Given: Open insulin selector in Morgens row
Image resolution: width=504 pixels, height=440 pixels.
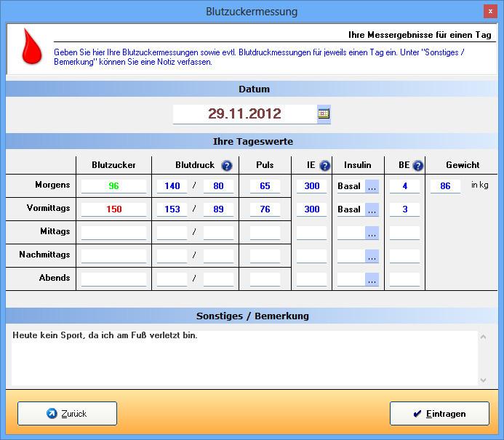Looking at the screenshot, I should [372, 186].
